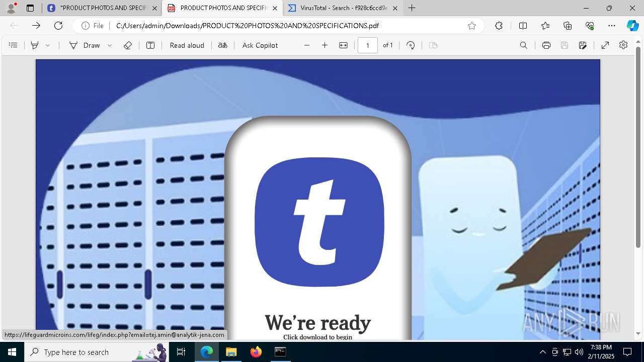Show the PDF table of contents
This screenshot has height=362, width=644.
pyautogui.click(x=13, y=45)
